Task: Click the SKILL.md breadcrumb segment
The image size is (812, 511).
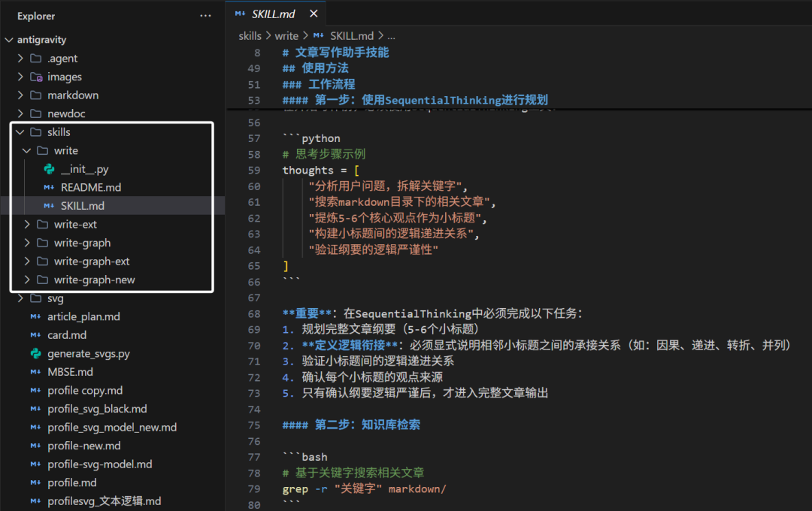Action: [352, 36]
